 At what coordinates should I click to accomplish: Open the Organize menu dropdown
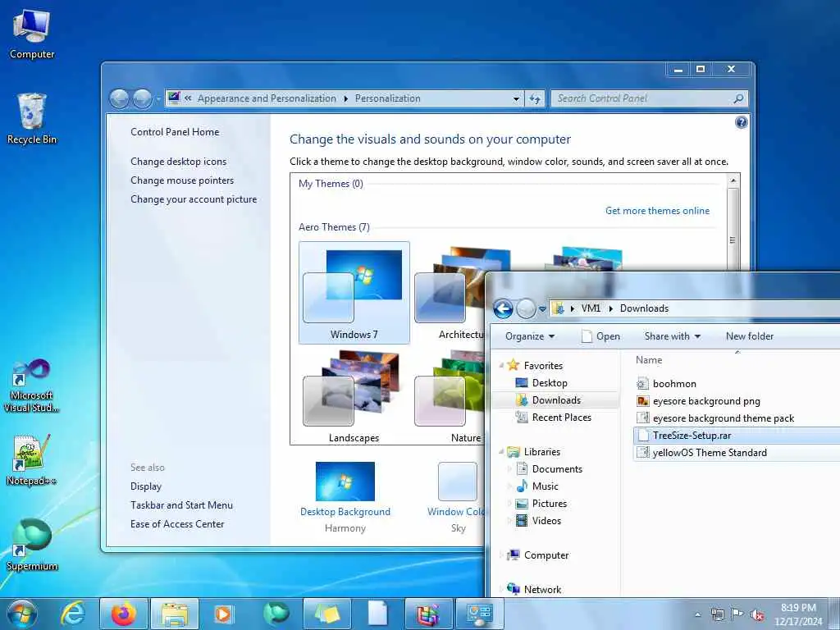pyautogui.click(x=530, y=336)
